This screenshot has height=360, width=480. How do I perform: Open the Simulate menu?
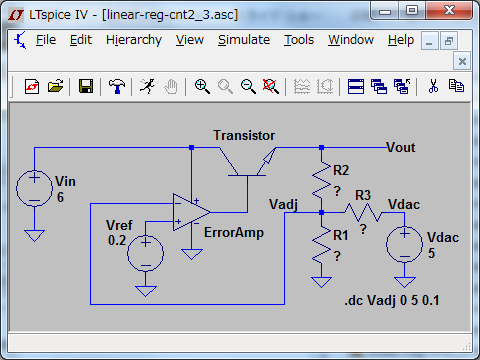point(244,40)
